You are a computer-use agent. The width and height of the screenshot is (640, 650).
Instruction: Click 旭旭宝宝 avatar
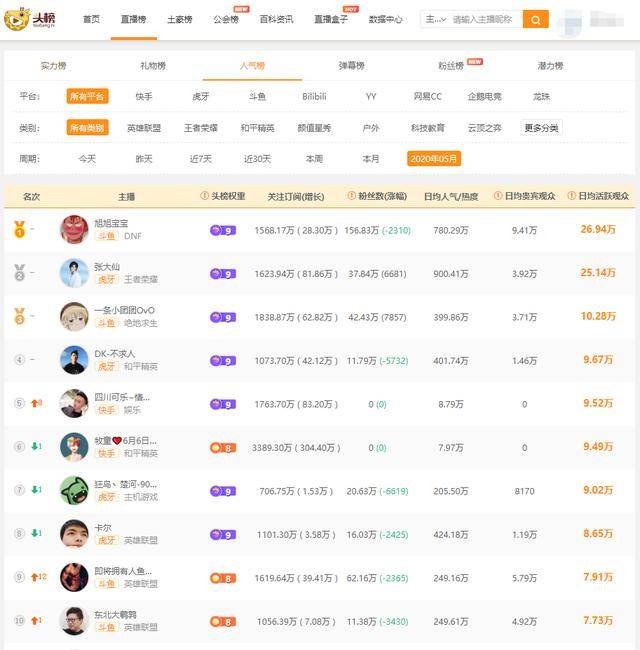point(74,229)
